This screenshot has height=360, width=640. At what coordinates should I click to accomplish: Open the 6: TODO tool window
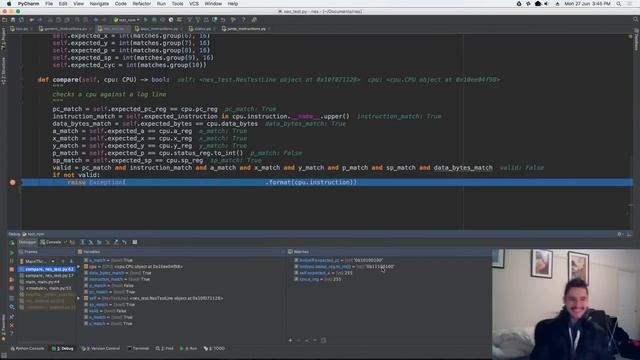[x=214, y=349]
